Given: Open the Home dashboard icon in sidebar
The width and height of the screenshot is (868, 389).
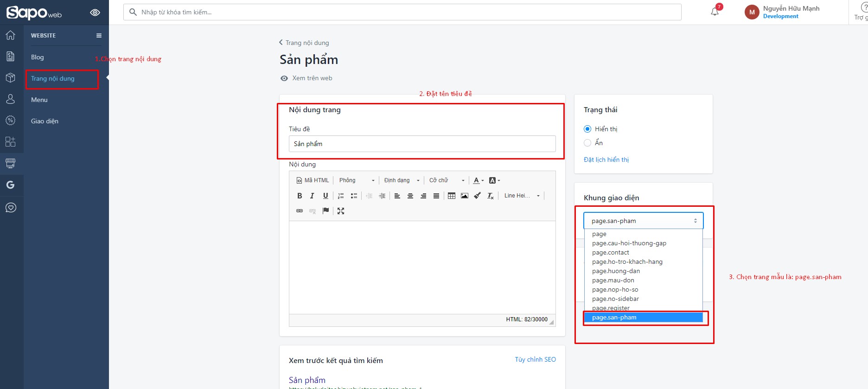Looking at the screenshot, I should pos(10,35).
